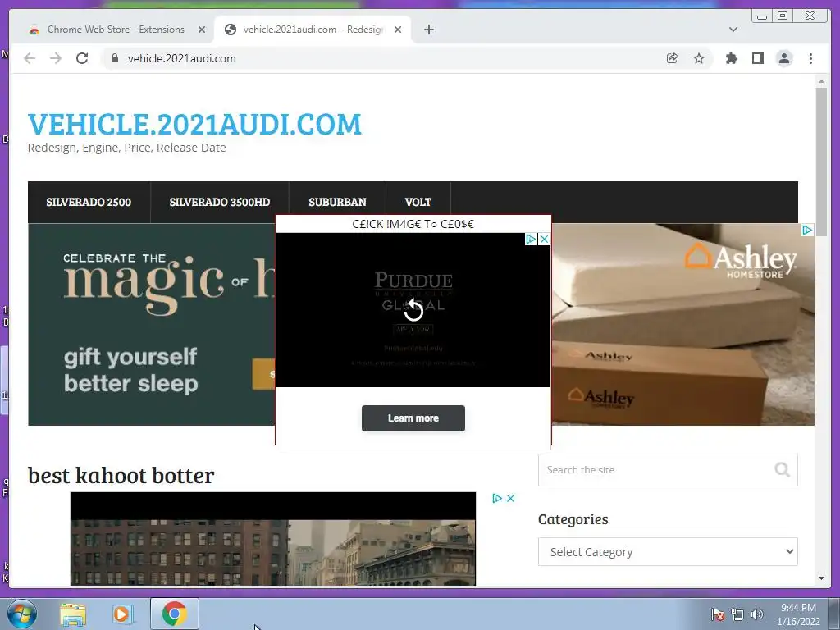
Task: Click the browser forward arrow
Action: pos(56,58)
